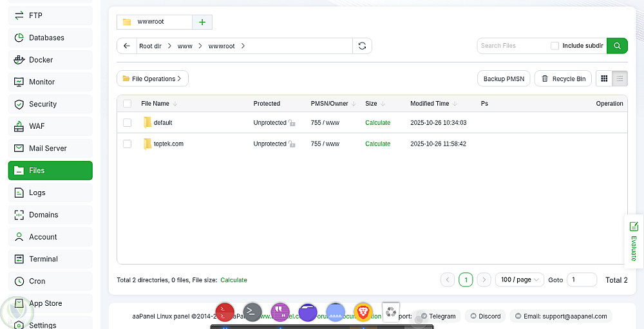Add a new file tab with plus icon

202,22
